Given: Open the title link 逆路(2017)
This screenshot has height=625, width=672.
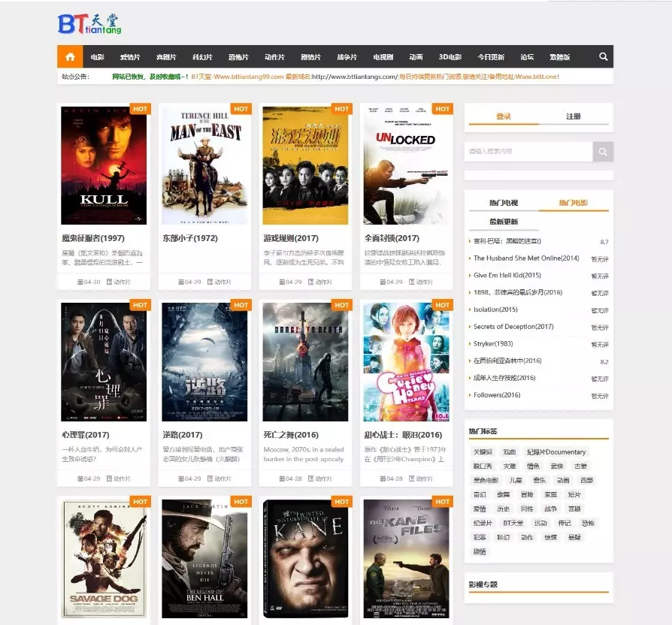Looking at the screenshot, I should pos(183,435).
